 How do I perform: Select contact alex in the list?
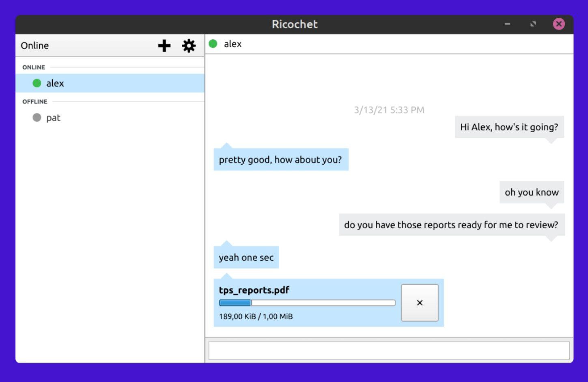(x=110, y=83)
